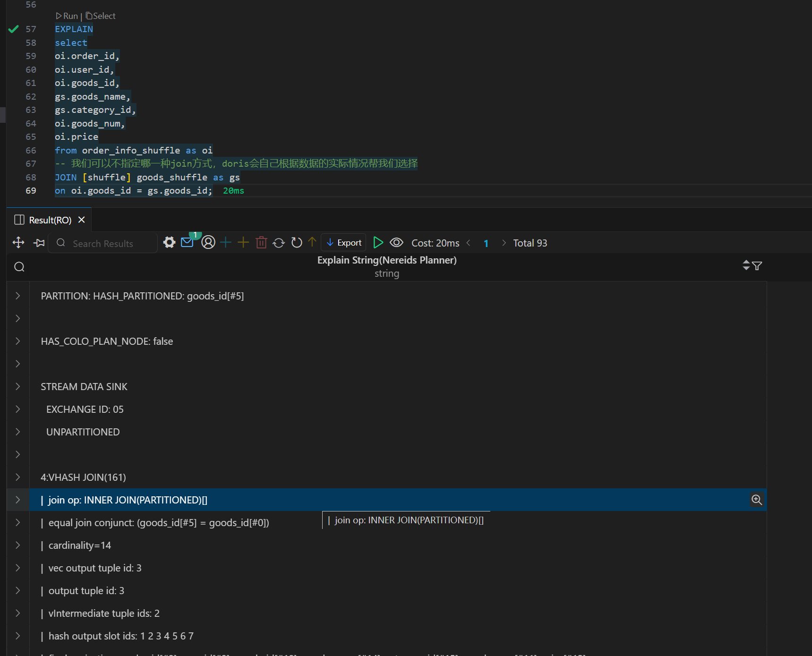Run query with green play icon
Viewport: 812px width, 656px height.
coord(378,243)
